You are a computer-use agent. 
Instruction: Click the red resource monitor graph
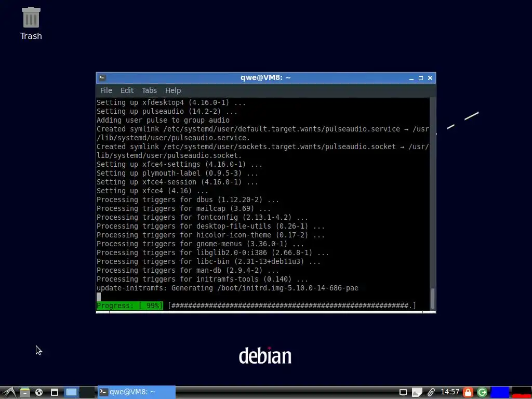pos(522,392)
